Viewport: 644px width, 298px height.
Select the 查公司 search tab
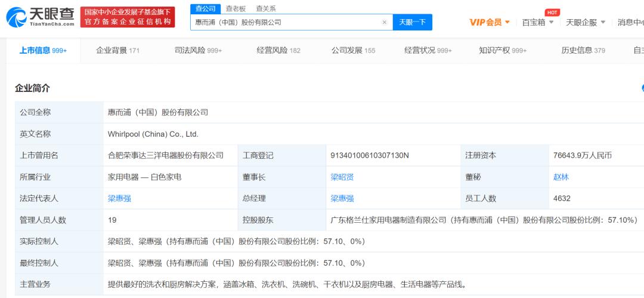click(x=205, y=8)
